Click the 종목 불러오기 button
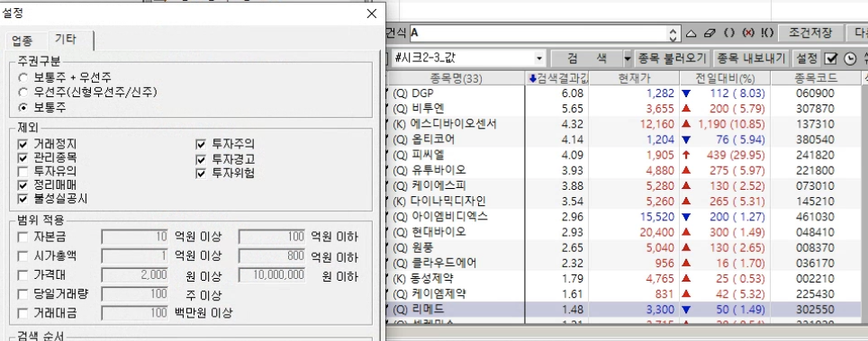The image size is (868, 341). [x=672, y=58]
